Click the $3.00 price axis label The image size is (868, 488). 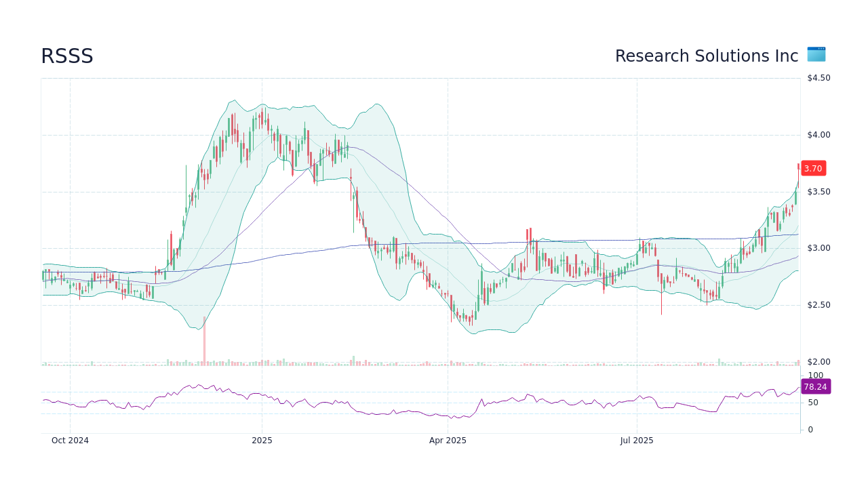coord(818,248)
